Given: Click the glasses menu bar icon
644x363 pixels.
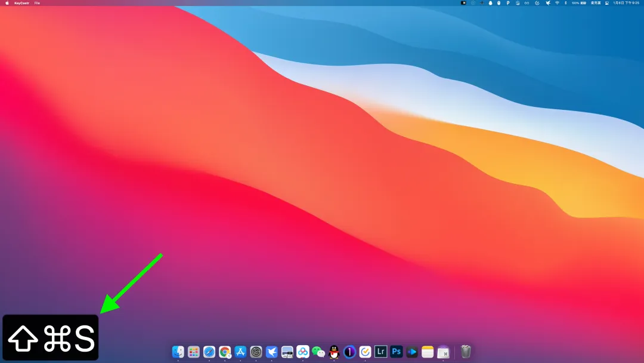Looking at the screenshot, I should click(x=527, y=3).
